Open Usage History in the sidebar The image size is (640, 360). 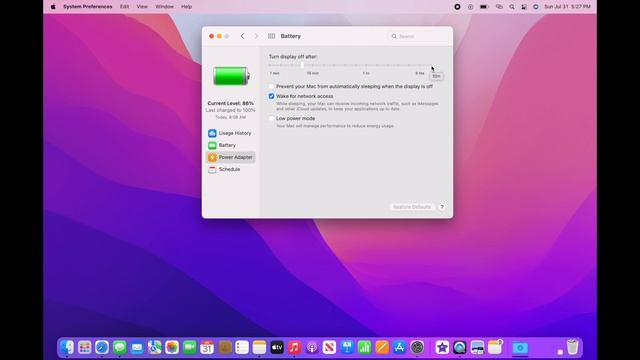pos(231,133)
